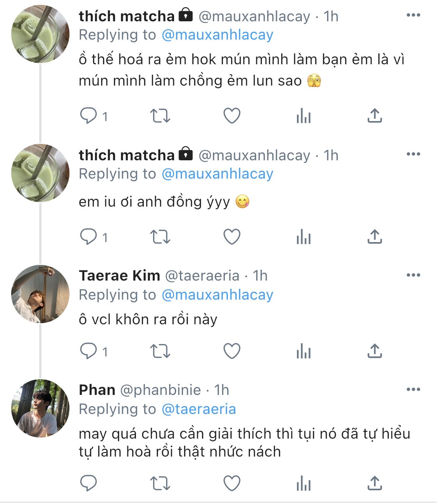Image resolution: width=437 pixels, height=504 pixels.
Task: Share the first thích matcha tweet
Action: (374, 116)
